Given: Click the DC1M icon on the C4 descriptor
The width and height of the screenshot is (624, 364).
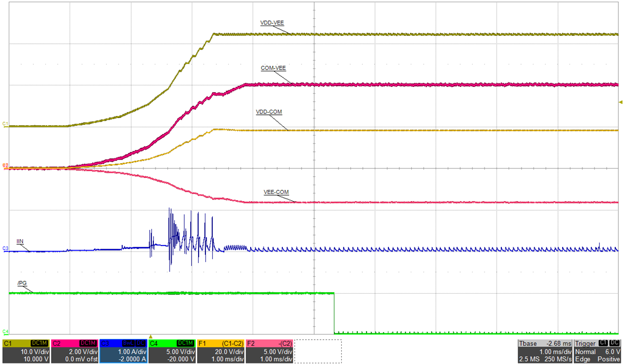Looking at the screenshot, I should pos(186,343).
